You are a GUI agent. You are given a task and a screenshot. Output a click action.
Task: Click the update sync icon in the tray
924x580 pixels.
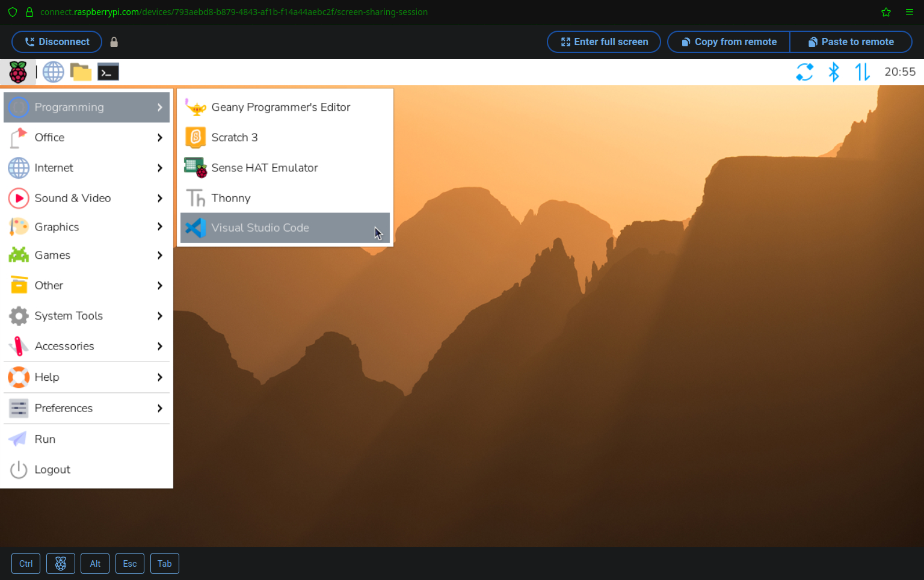point(804,72)
